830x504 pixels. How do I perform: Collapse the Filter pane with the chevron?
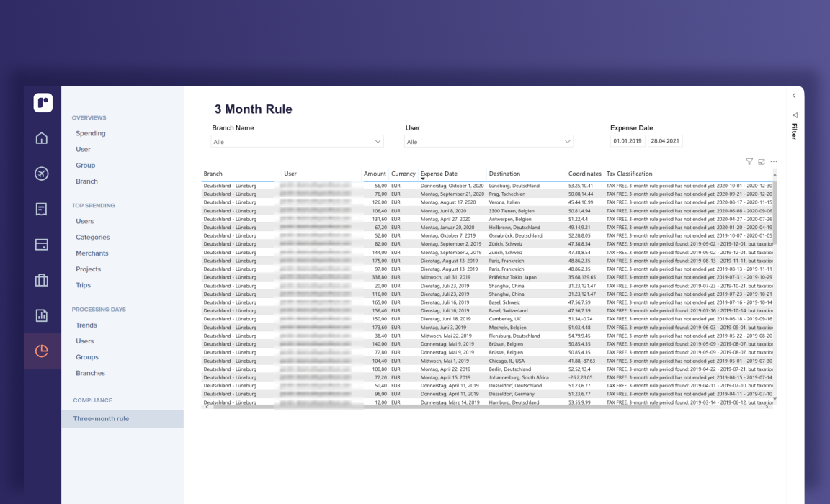click(794, 96)
